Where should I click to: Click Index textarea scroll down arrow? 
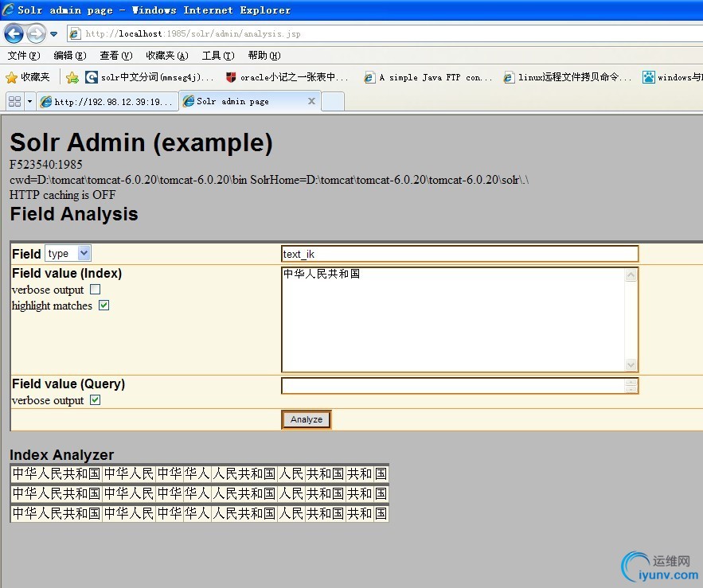(x=631, y=364)
